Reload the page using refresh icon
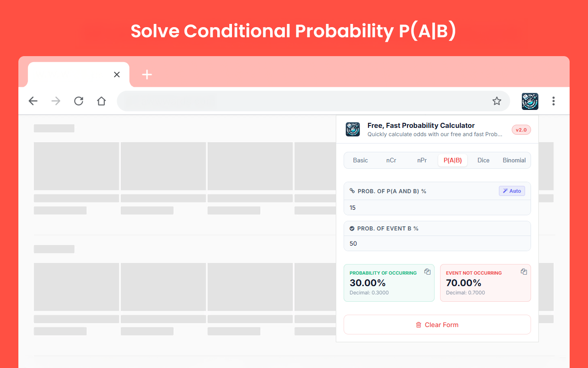The width and height of the screenshot is (588, 368). (79, 101)
